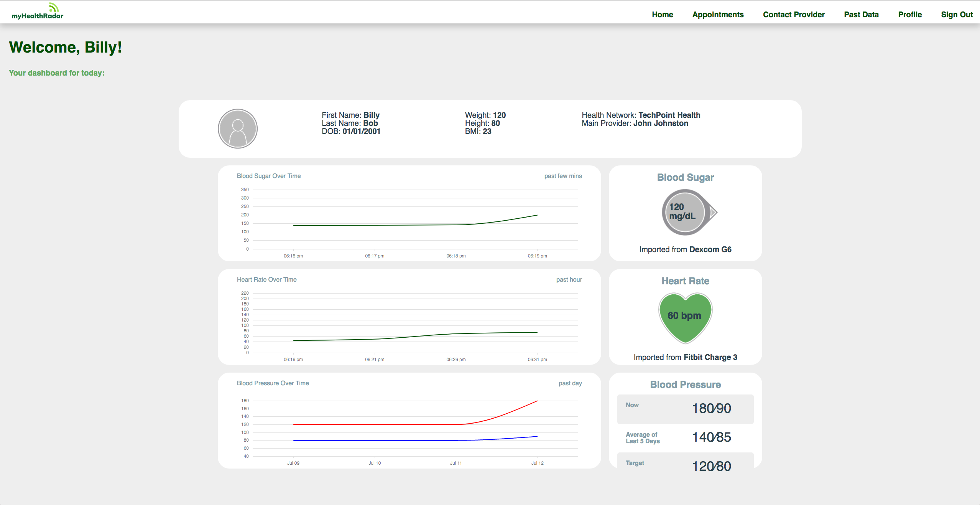This screenshot has height=505, width=980.
Task: Click the green heart rate icon
Action: (685, 317)
